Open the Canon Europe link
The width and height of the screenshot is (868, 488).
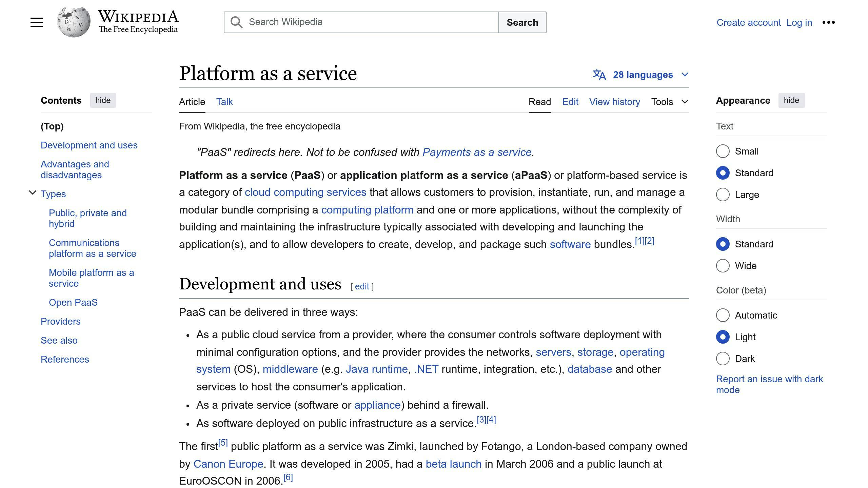tap(228, 464)
